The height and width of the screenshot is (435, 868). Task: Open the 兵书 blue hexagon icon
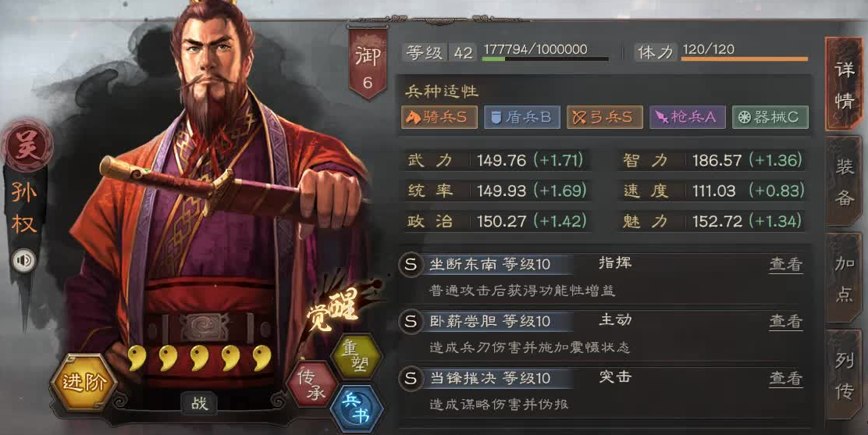[357, 408]
